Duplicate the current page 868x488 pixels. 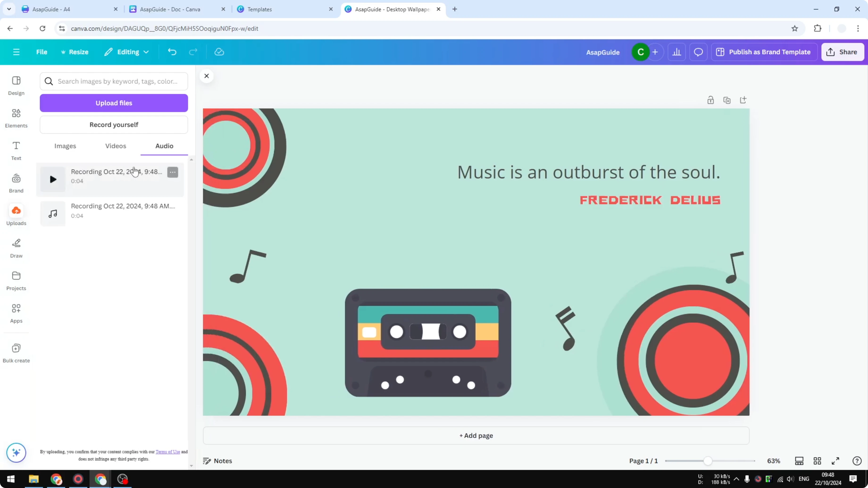coord(727,100)
